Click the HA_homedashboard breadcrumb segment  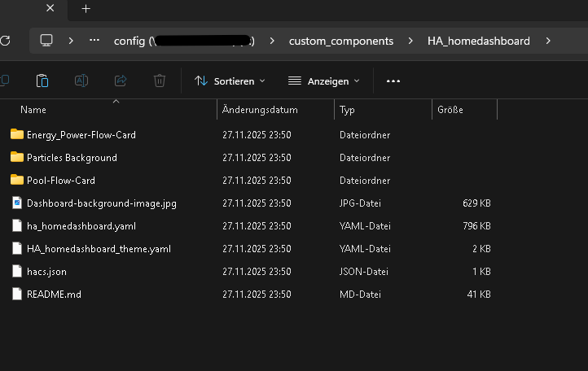[479, 41]
